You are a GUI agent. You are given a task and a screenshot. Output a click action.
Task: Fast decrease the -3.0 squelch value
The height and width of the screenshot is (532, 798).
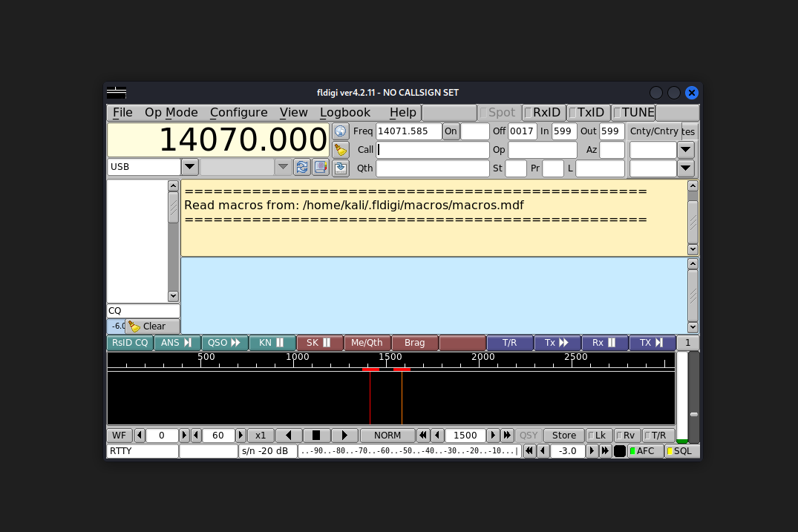coord(529,451)
